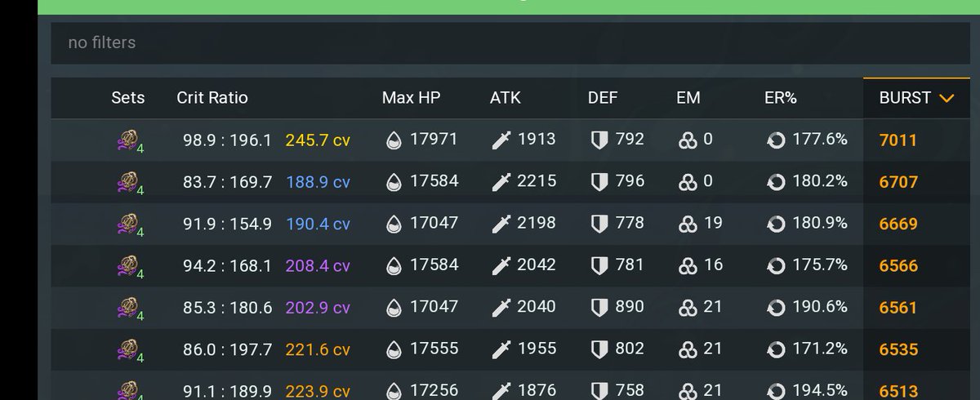This screenshot has height=400, width=980.
Task: Select crit ratio 94.2 : 168.1
Action: click(227, 266)
